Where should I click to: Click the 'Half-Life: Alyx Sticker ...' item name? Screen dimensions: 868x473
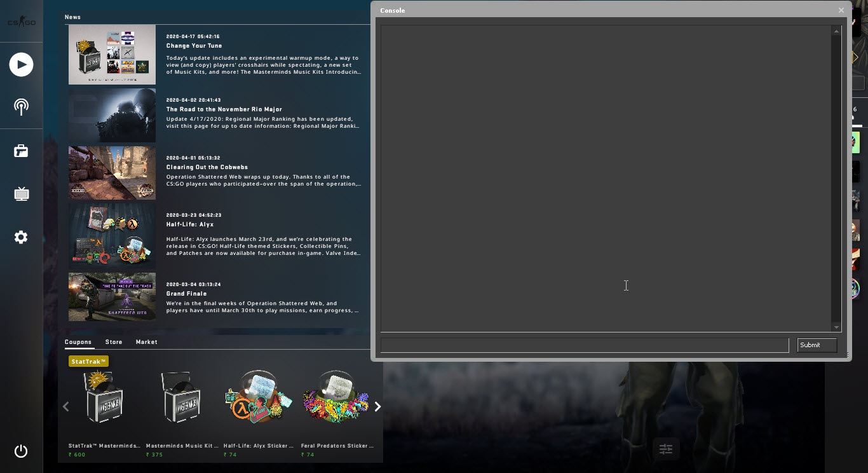click(259, 446)
